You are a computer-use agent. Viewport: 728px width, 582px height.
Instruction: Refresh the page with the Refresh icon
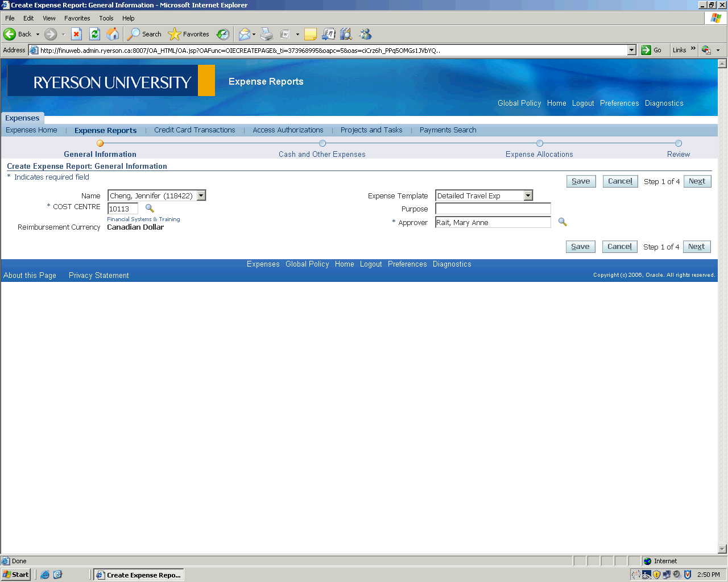coord(95,34)
